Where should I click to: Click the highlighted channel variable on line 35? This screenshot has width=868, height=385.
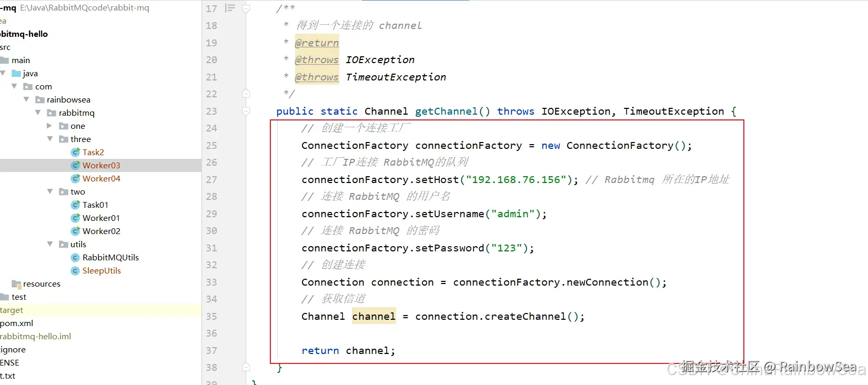374,317
